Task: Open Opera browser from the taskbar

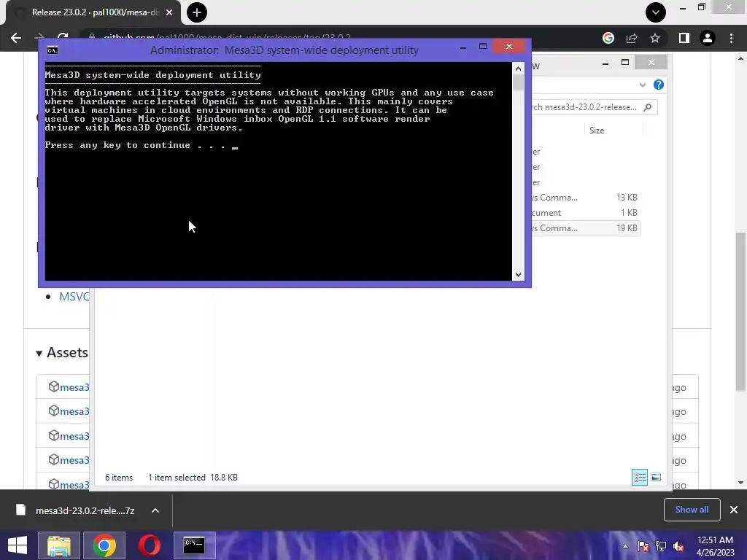Action: 149,545
